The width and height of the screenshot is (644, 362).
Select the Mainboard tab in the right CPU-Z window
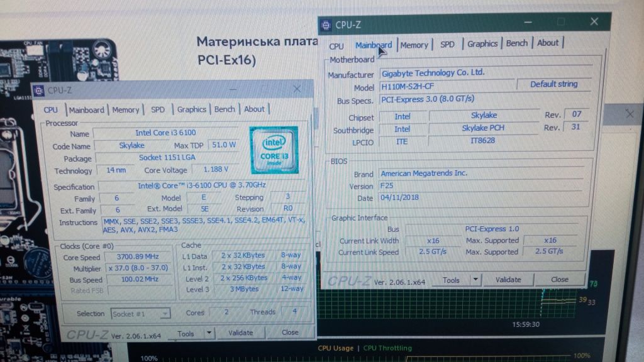coord(374,45)
